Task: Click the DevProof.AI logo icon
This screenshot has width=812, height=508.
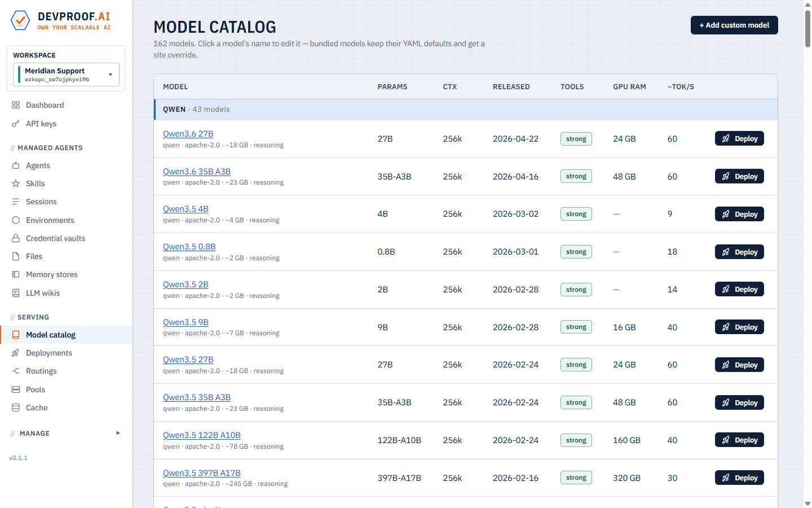Action: tap(20, 20)
